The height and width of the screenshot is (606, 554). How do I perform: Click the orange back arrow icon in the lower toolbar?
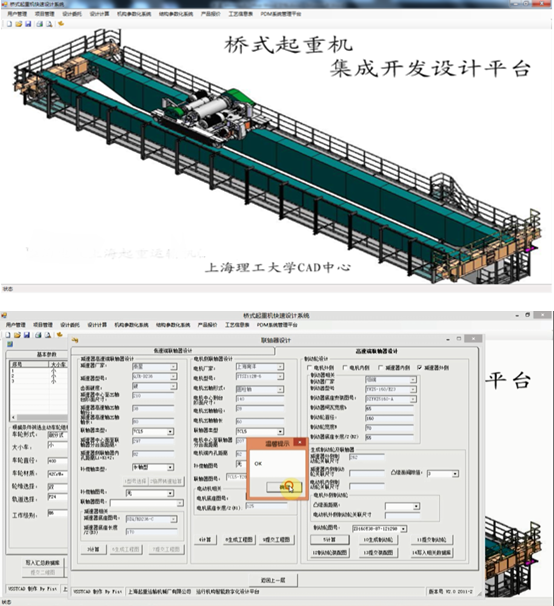[x=60, y=335]
